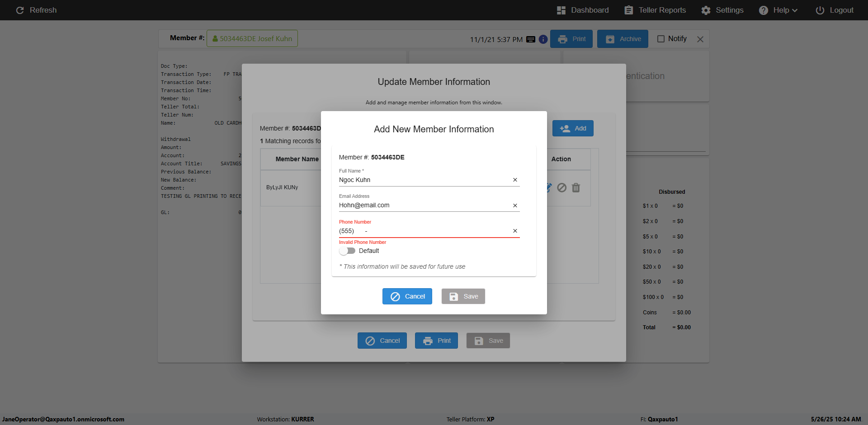Screen dimensions: 868x425
Task: Clear the Email Address field
Action: (515, 205)
